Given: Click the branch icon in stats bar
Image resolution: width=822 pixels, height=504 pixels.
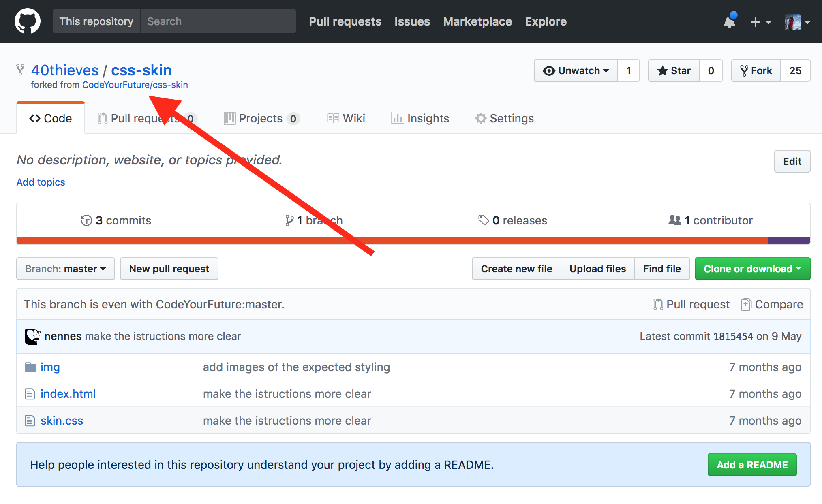Looking at the screenshot, I should point(289,220).
